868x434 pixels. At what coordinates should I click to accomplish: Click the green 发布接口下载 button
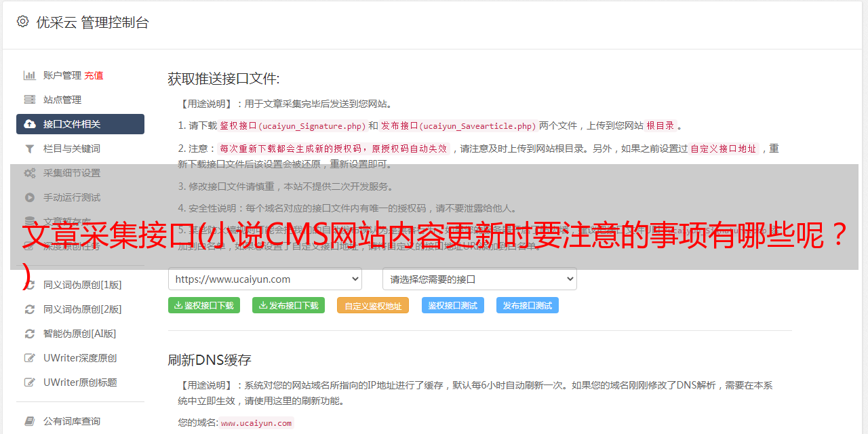click(288, 305)
